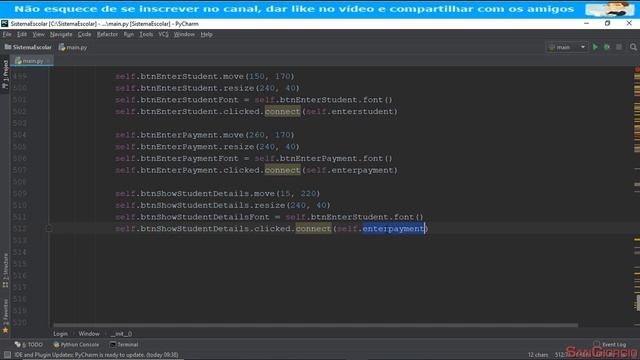
Task: Select the __init__() method breadcrumb
Action: coord(122,334)
